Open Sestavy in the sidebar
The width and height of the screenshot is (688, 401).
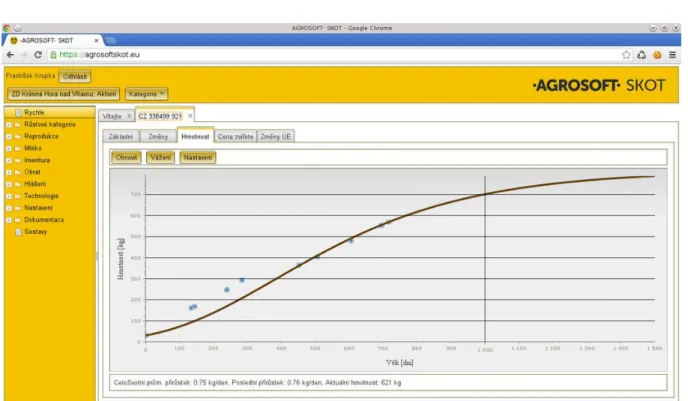coord(36,232)
